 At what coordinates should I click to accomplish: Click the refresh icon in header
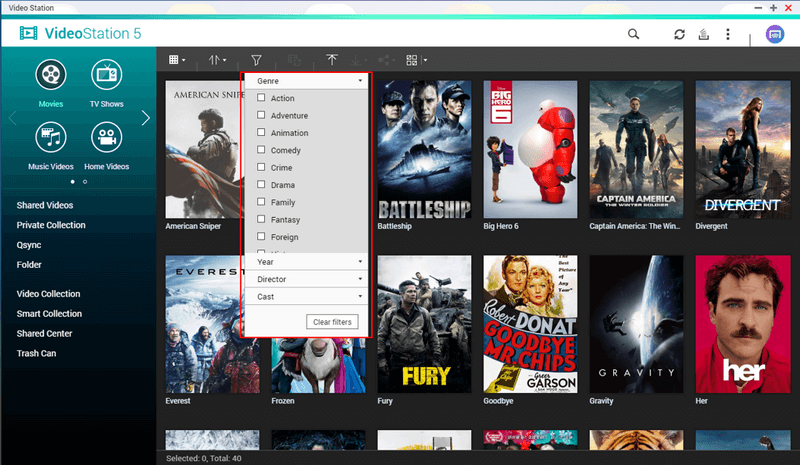679,34
